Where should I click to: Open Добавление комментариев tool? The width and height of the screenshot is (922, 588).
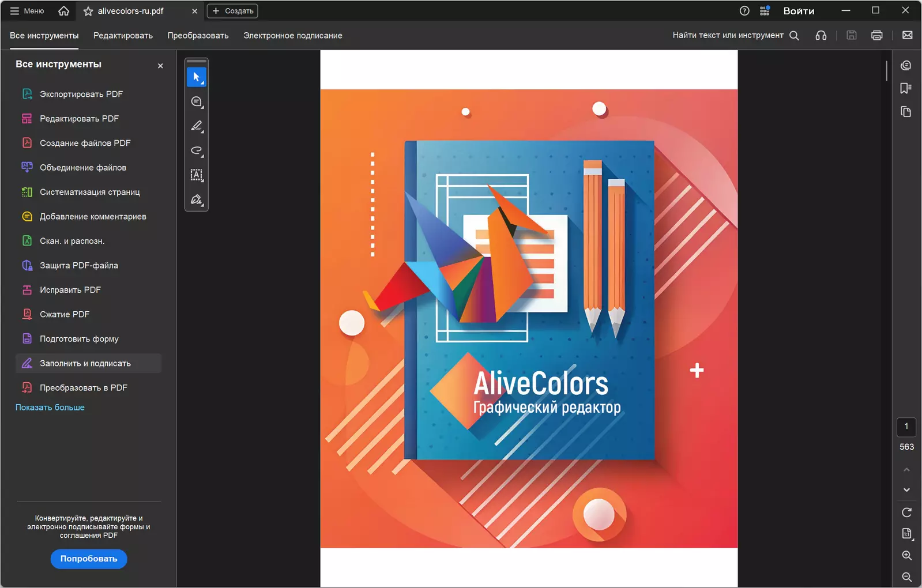click(x=88, y=217)
